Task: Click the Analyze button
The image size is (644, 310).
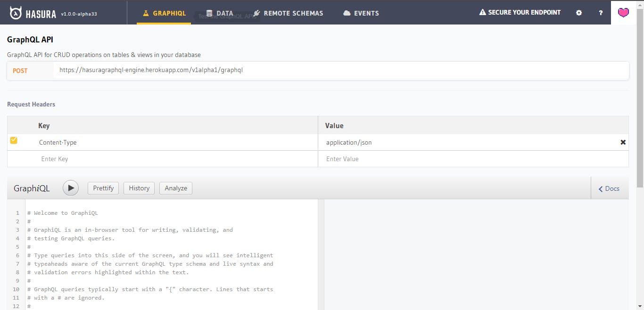Action: pos(175,188)
